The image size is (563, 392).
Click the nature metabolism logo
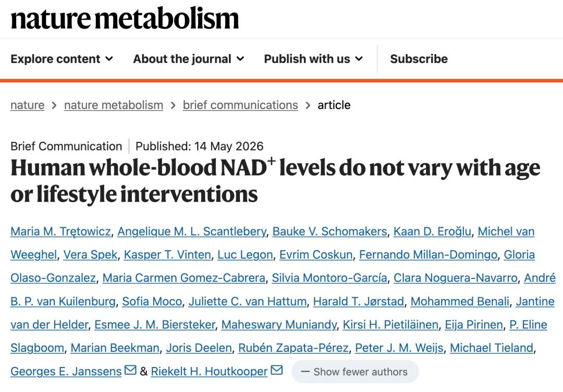125,18
